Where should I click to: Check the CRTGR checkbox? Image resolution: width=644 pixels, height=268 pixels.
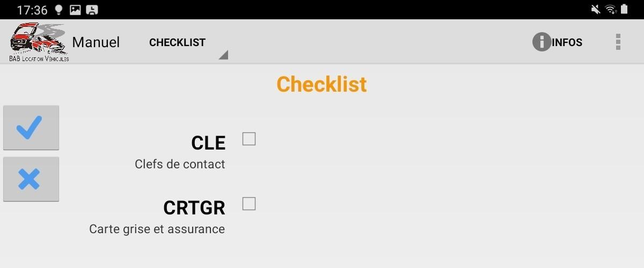tap(249, 204)
